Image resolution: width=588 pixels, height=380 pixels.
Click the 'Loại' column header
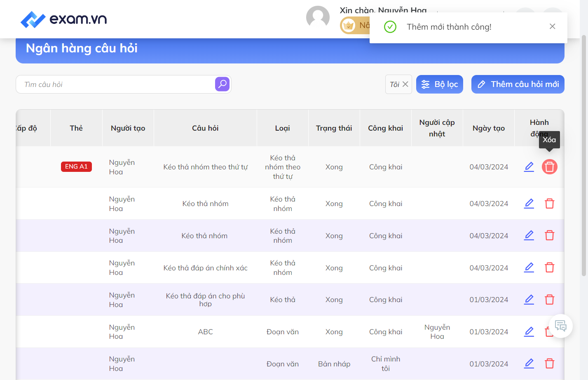tap(283, 128)
